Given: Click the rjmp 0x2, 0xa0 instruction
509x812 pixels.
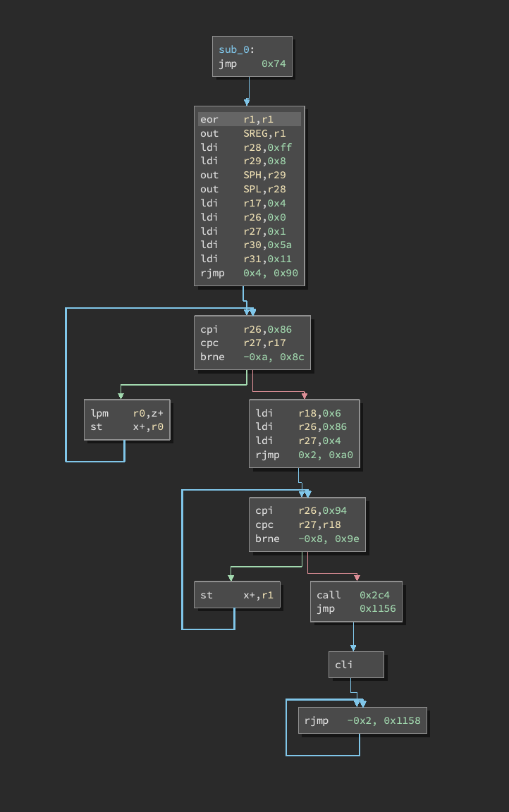Looking at the screenshot, I should pyautogui.click(x=304, y=455).
